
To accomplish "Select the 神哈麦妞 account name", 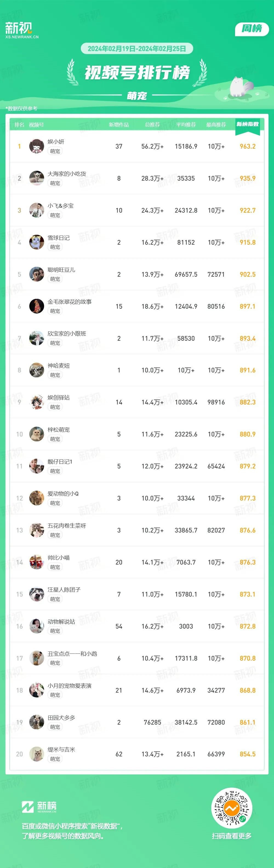I will click(x=59, y=366).
